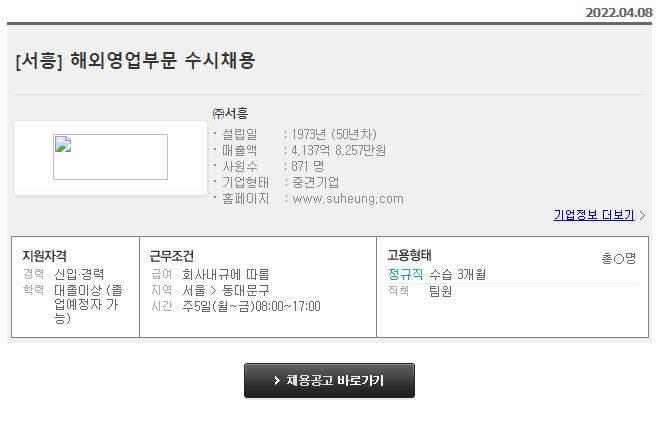The height and width of the screenshot is (440, 659).
Task: Click the www.suheung.com homepage text
Action: [348, 199]
